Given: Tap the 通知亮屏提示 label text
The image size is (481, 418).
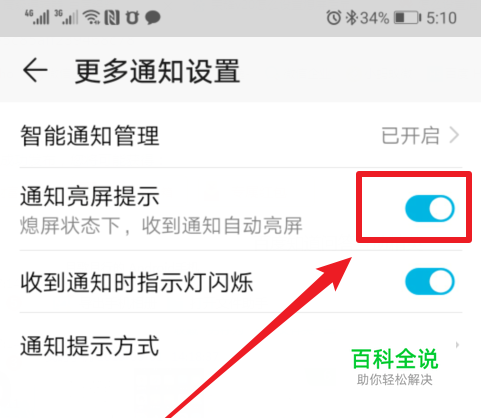Looking at the screenshot, I should click(x=90, y=196).
